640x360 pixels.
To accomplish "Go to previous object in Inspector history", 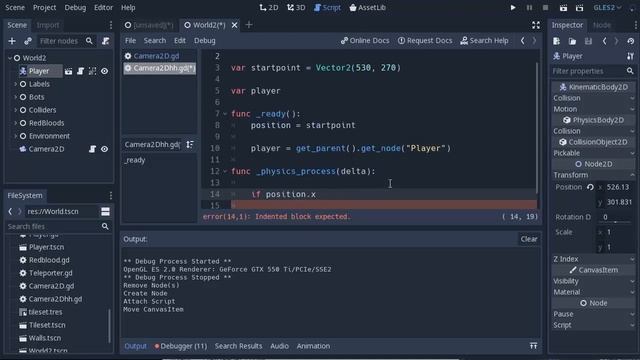I will pyautogui.click(x=604, y=41).
